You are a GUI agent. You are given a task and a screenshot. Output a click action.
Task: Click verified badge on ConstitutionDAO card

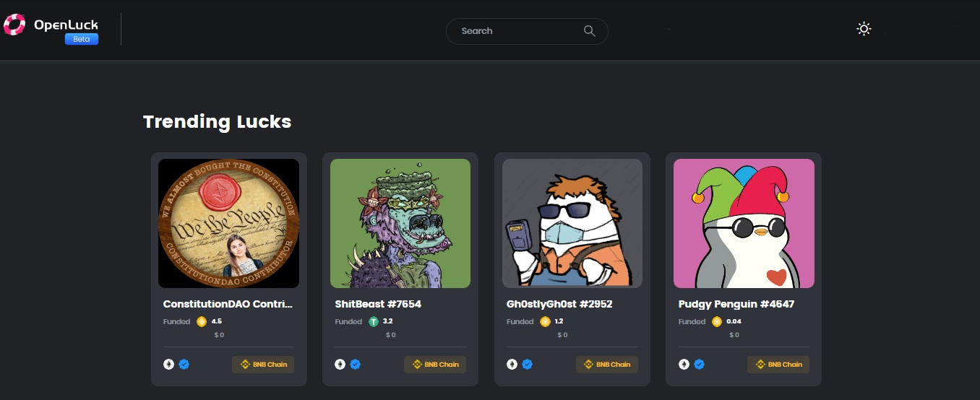click(184, 365)
